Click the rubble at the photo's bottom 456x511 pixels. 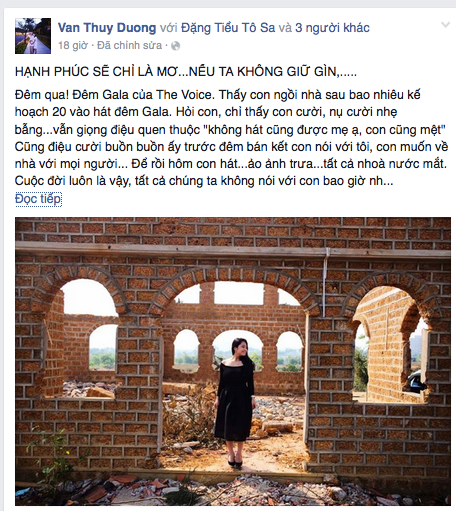(x=233, y=490)
